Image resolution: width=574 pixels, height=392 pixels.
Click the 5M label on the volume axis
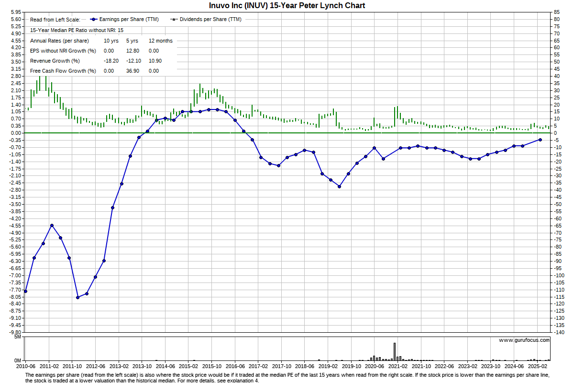point(18,337)
